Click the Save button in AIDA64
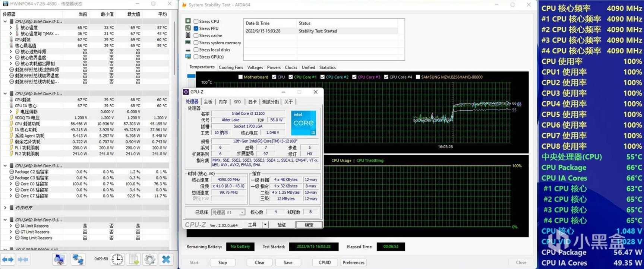The image size is (644, 269). [288, 263]
